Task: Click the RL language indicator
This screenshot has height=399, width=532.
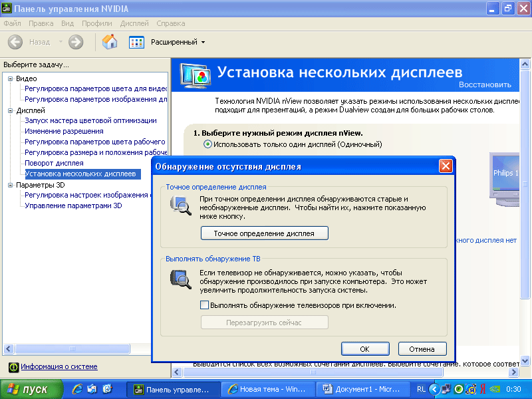Action: [x=421, y=389]
